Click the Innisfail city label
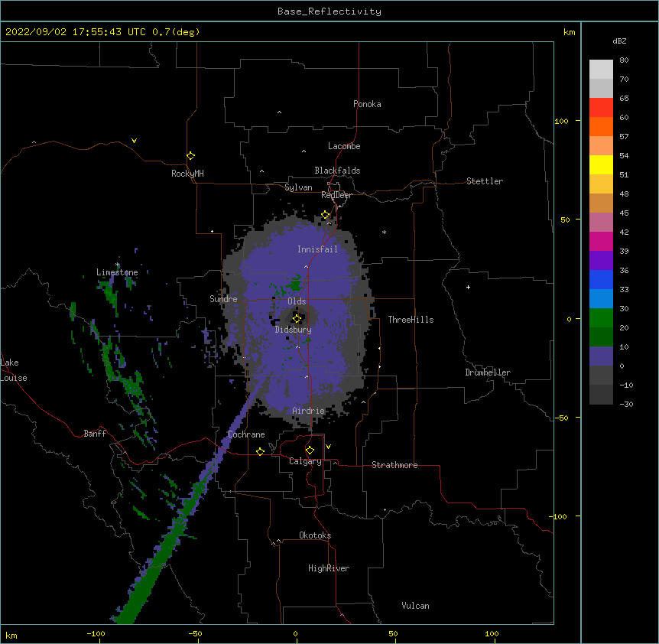The width and height of the screenshot is (659, 644). pos(317,249)
